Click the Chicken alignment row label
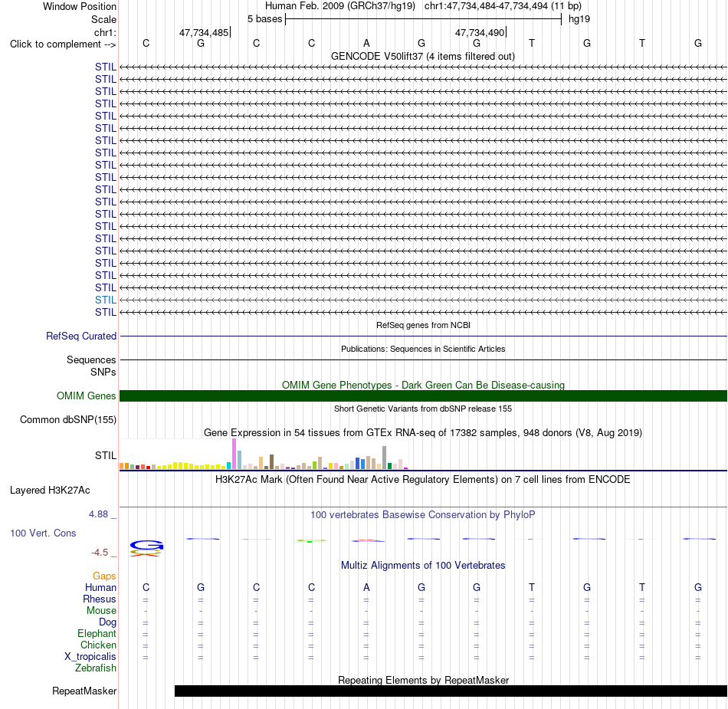The image size is (728, 709). pyautogui.click(x=98, y=645)
